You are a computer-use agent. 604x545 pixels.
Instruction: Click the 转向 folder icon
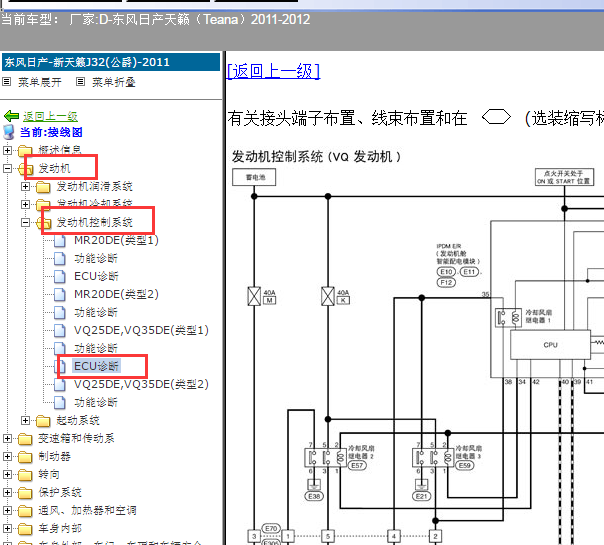(25, 475)
